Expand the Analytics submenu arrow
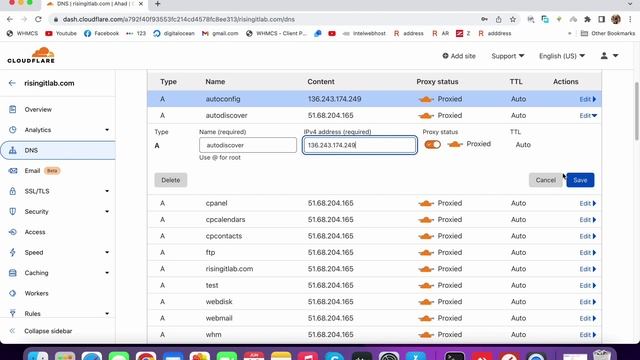Screen dimensions: 640x360 coord(107,130)
